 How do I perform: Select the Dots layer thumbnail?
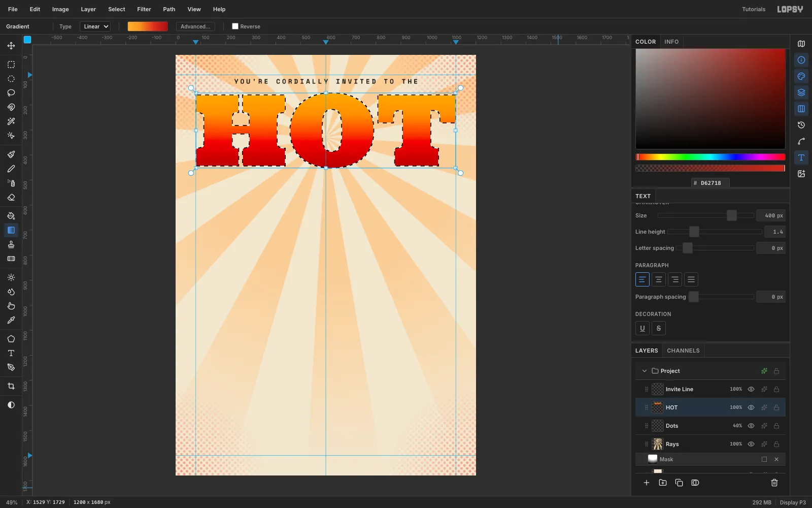tap(658, 426)
